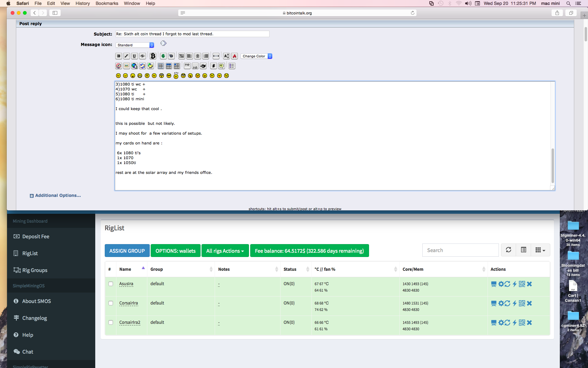Select the CorsairIra rig checkbox
The image size is (588, 368).
pos(111,303)
